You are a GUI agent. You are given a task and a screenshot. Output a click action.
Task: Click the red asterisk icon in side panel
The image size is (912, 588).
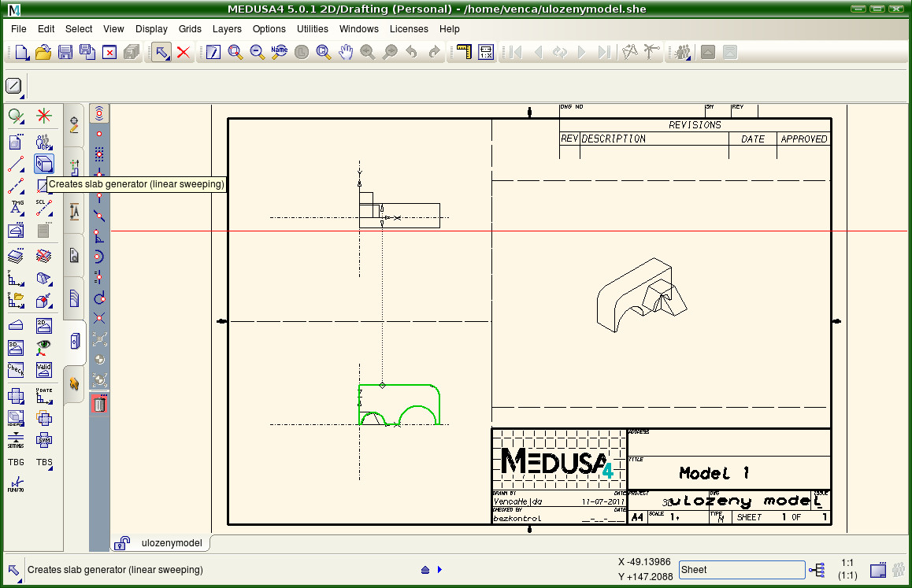(x=44, y=116)
